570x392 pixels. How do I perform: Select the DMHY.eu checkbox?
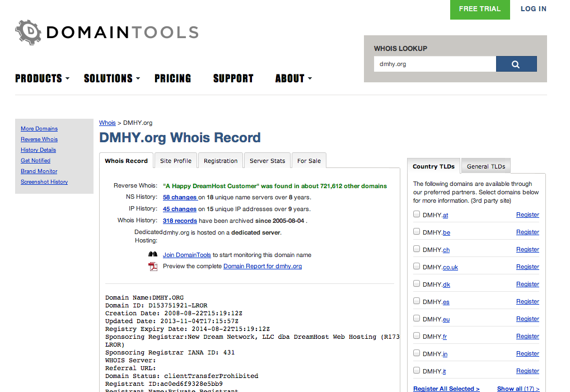pos(417,319)
